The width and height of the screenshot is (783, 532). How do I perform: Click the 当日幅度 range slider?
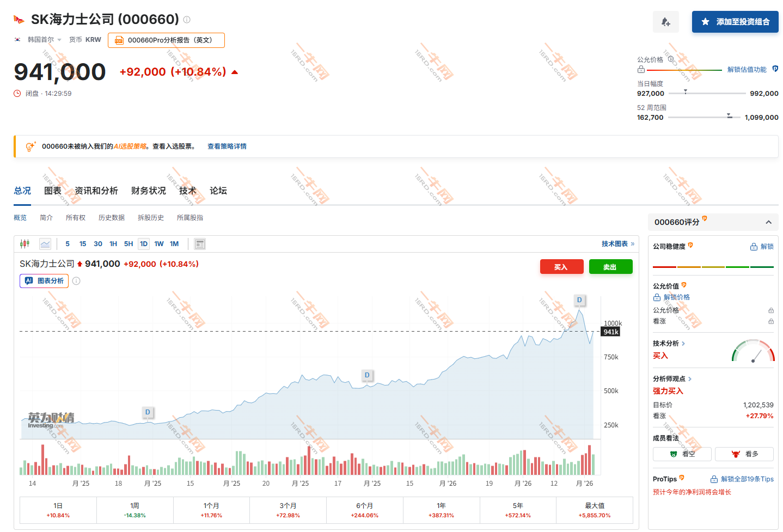point(707,93)
